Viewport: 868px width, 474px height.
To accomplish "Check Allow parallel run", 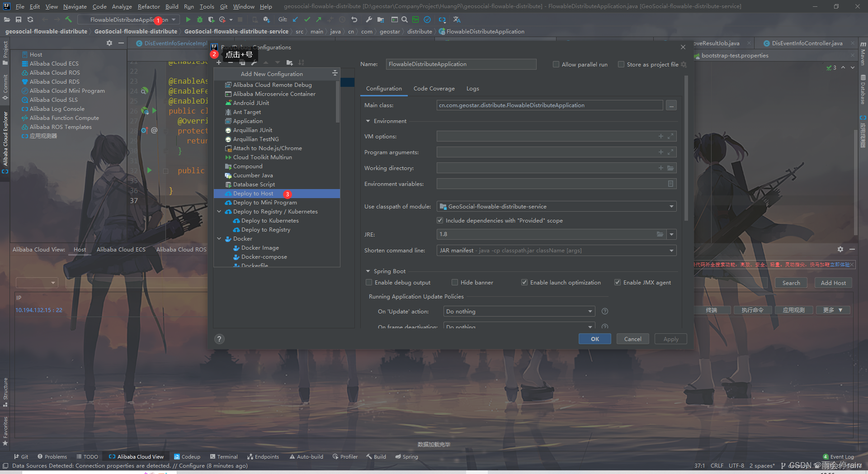I will pyautogui.click(x=556, y=64).
